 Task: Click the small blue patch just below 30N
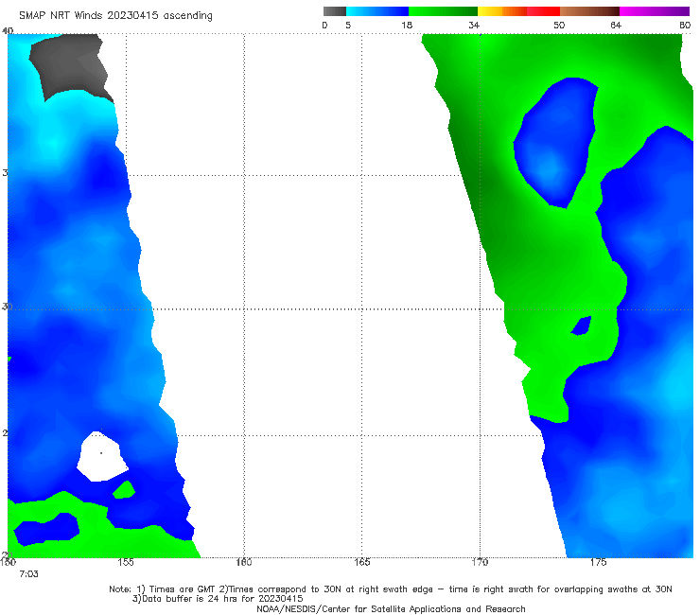(x=581, y=326)
